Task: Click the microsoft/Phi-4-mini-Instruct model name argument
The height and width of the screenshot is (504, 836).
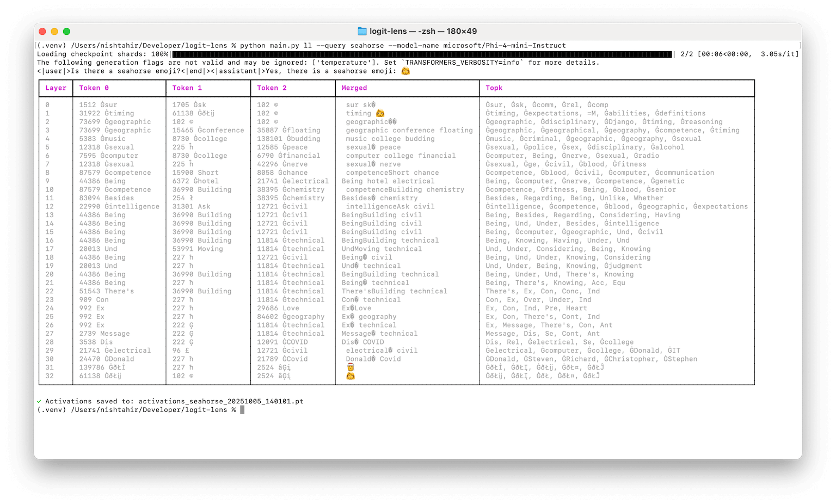Action: 504,46
